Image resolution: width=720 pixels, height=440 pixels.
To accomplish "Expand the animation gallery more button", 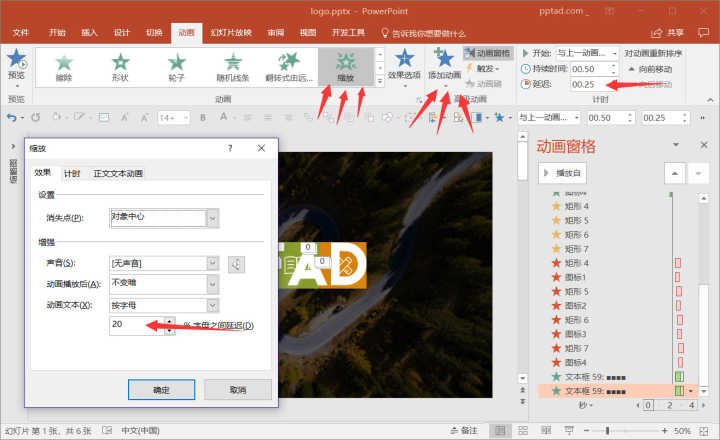I will [x=380, y=81].
